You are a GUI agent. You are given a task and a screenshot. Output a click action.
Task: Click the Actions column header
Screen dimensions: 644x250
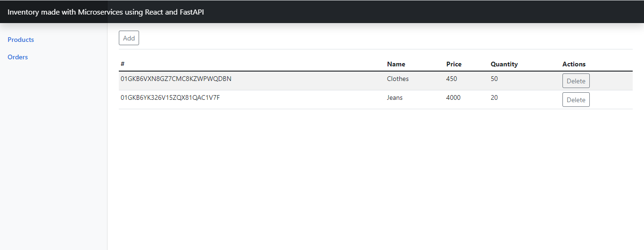[574, 64]
